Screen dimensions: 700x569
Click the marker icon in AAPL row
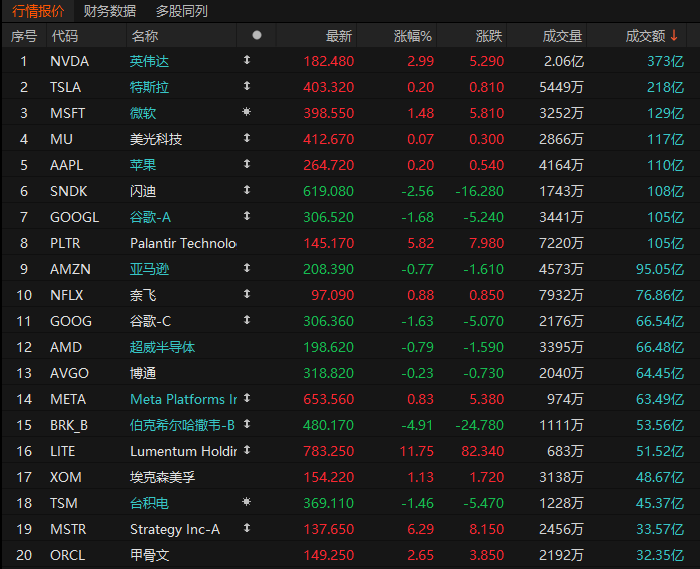[x=247, y=164]
